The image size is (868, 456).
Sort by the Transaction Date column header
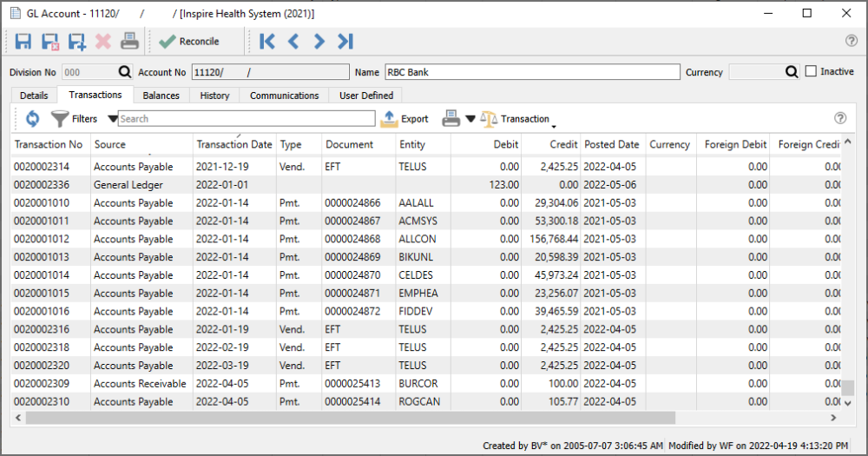pyautogui.click(x=233, y=144)
